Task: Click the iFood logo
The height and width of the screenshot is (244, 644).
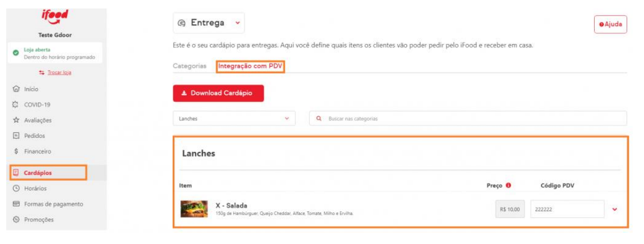Action: point(55,16)
